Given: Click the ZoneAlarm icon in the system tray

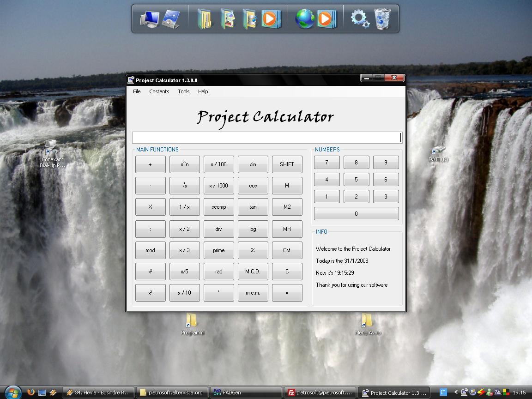Looking at the screenshot, I should (497, 392).
